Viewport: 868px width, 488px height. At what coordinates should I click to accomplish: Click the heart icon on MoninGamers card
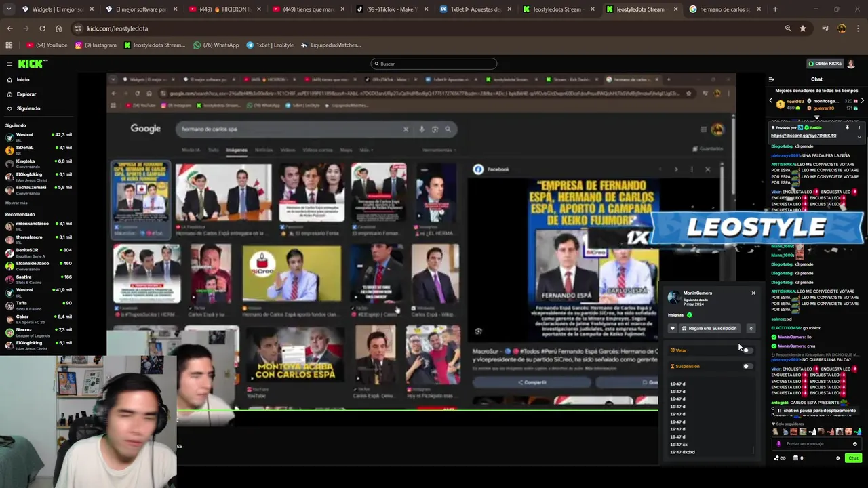673,329
